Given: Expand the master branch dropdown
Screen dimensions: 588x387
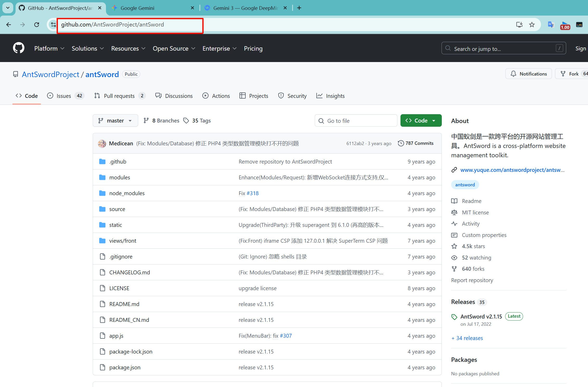Looking at the screenshot, I should click(115, 121).
